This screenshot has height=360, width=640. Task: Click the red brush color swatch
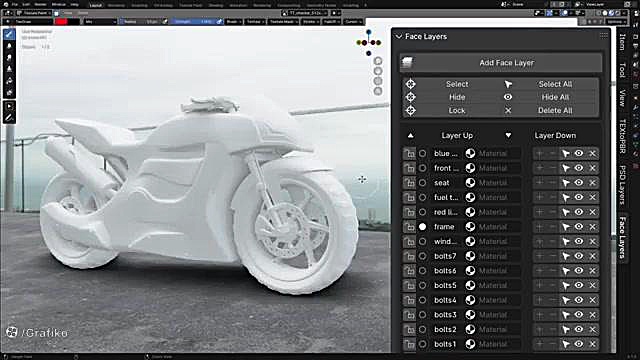[x=61, y=22]
